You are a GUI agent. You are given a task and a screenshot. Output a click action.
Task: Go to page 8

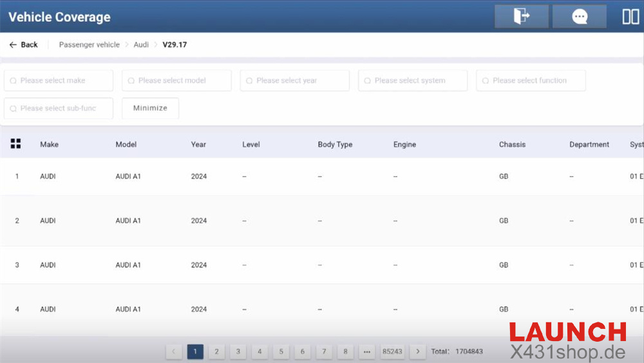click(x=345, y=351)
